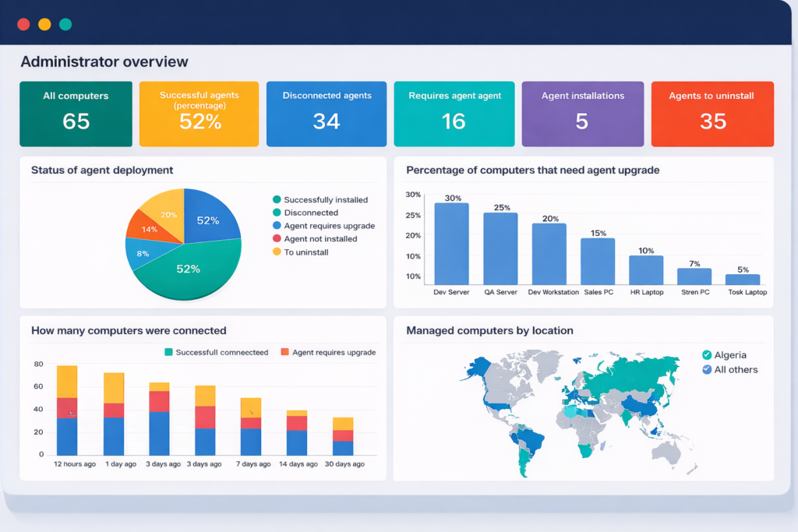Select the Sales PC bar in upgrade chart
The height and width of the screenshot is (532, 798).
pyautogui.click(x=598, y=261)
